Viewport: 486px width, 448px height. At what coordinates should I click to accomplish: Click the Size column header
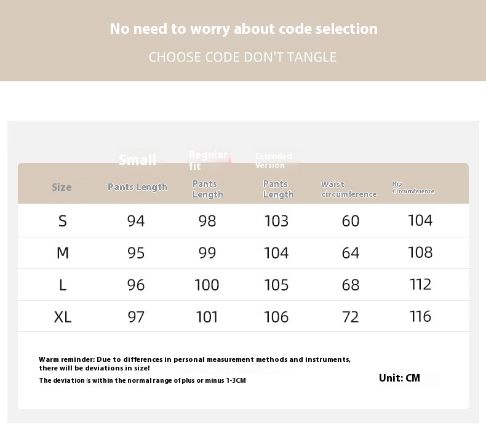(x=62, y=187)
